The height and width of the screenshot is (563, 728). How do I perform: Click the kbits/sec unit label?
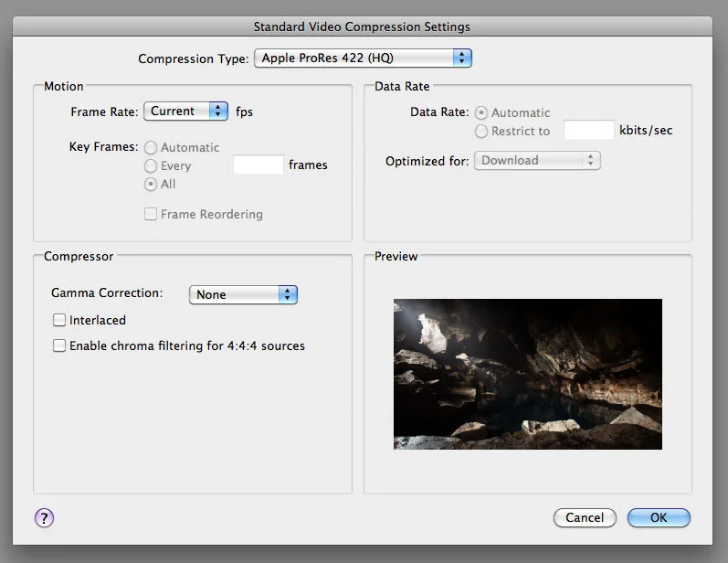[x=646, y=131]
